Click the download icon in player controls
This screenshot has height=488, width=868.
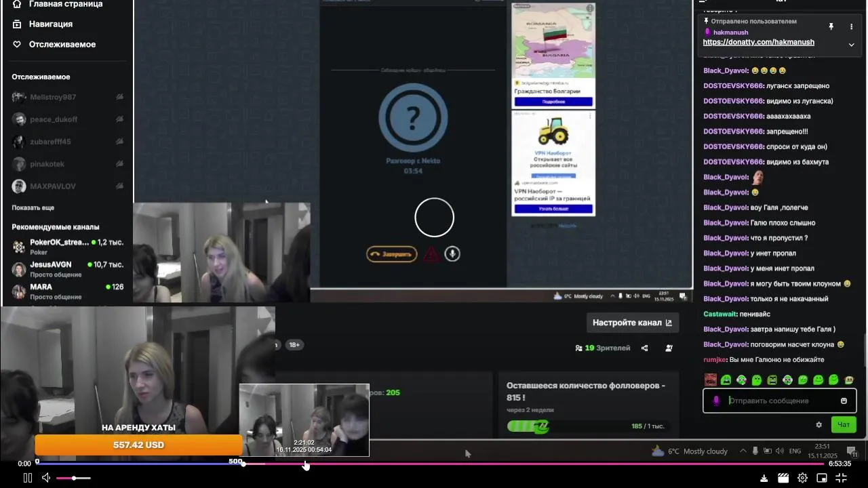764,478
